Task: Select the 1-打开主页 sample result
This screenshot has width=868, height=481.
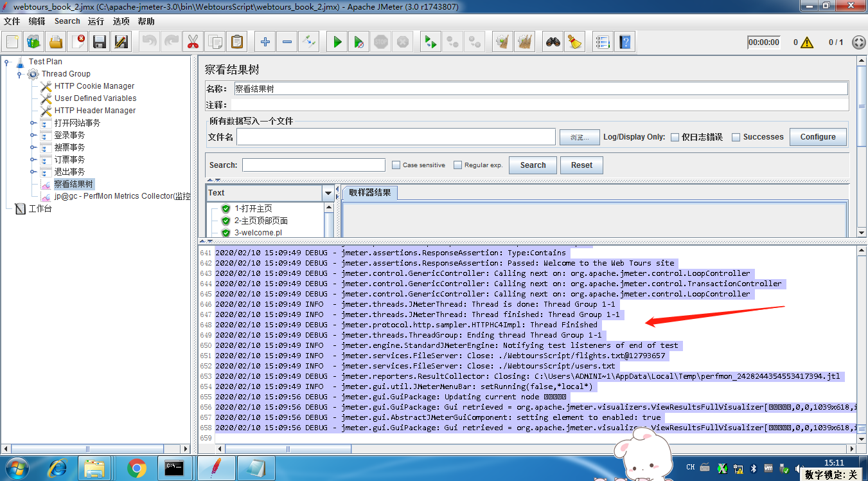Action: click(x=252, y=208)
